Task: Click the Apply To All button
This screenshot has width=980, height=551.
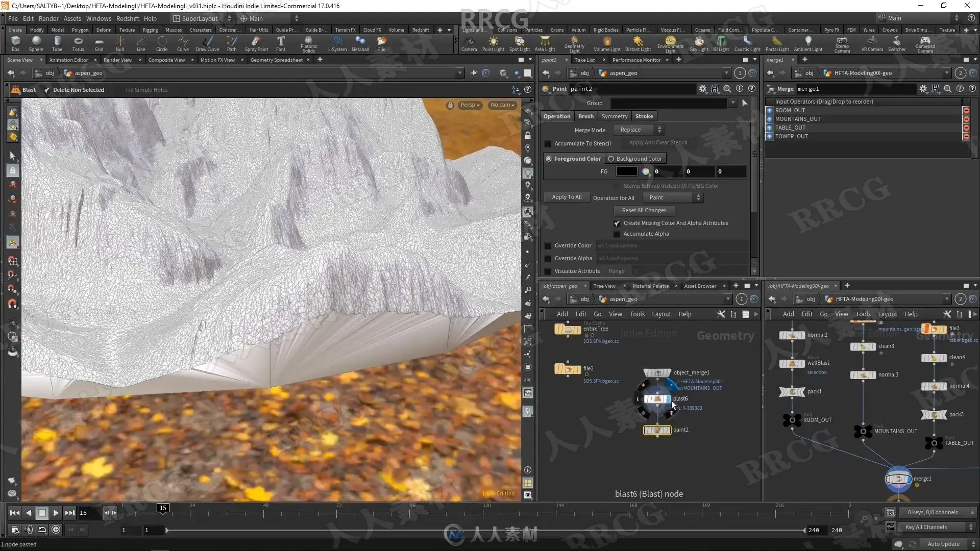Action: (566, 197)
